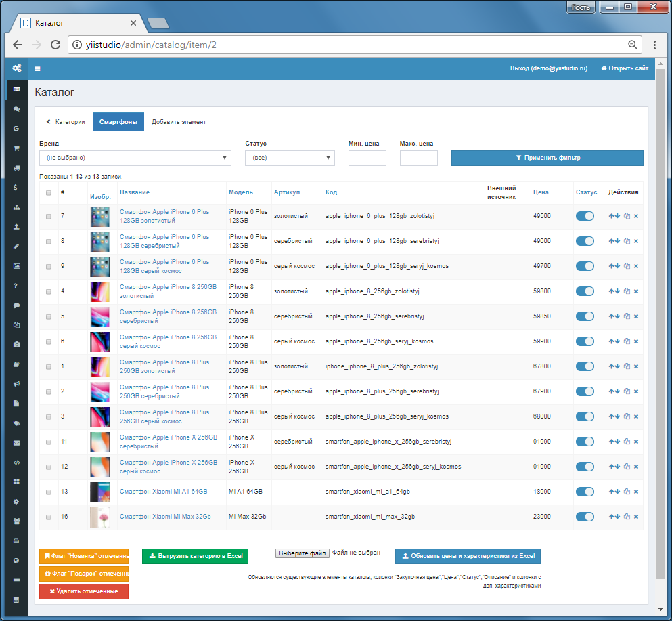Image resolution: width=672 pixels, height=621 pixels.
Task: Toggle the hamburger menu in top bar
Action: 37,68
